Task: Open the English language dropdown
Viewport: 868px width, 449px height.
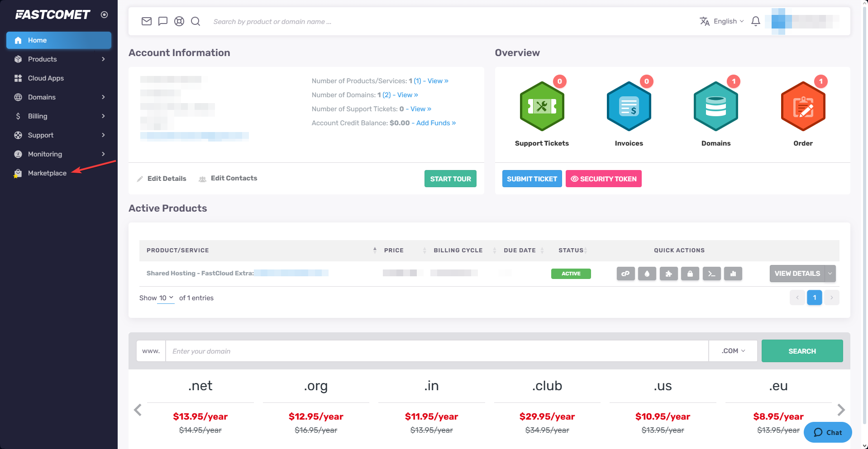Action: coord(729,21)
